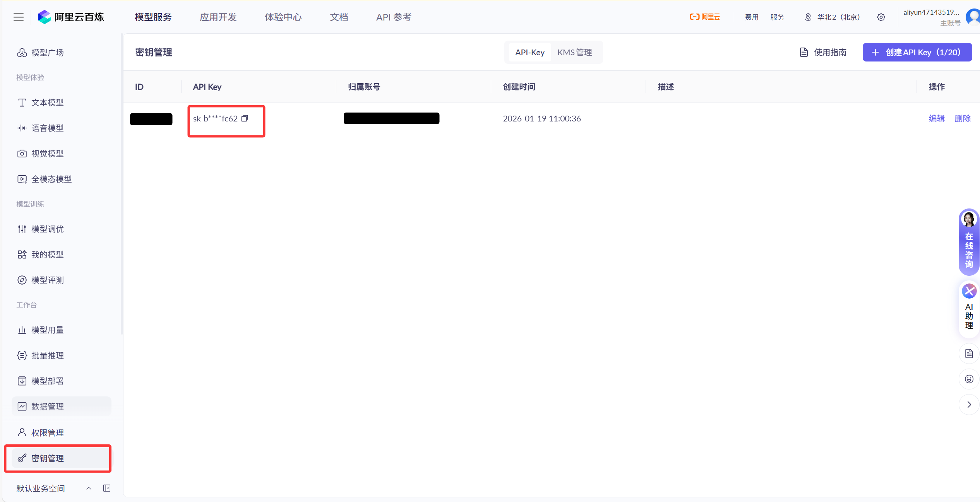Image resolution: width=980 pixels, height=502 pixels.
Task: Click the document icon on right floating bar
Action: pos(969,353)
